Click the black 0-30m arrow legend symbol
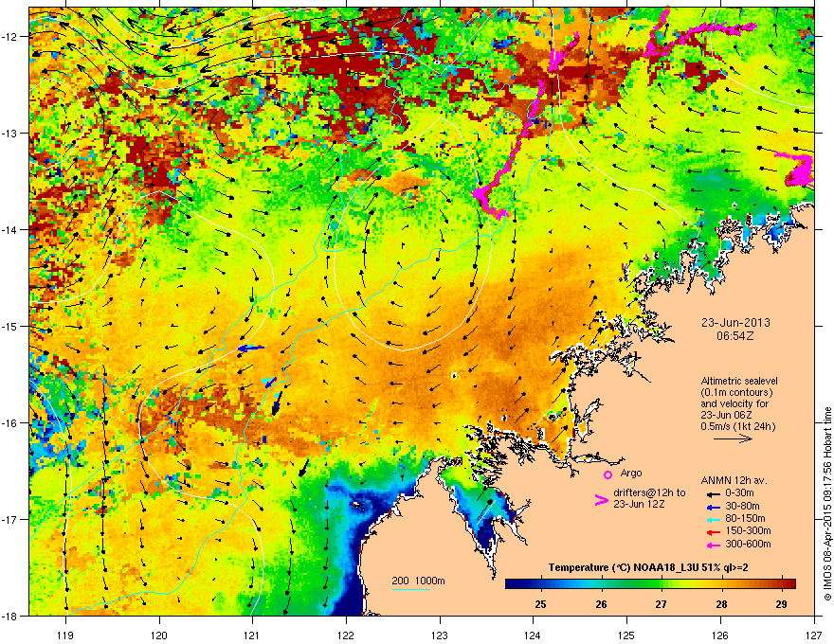Viewport: 834px width, 644px height. (x=712, y=493)
